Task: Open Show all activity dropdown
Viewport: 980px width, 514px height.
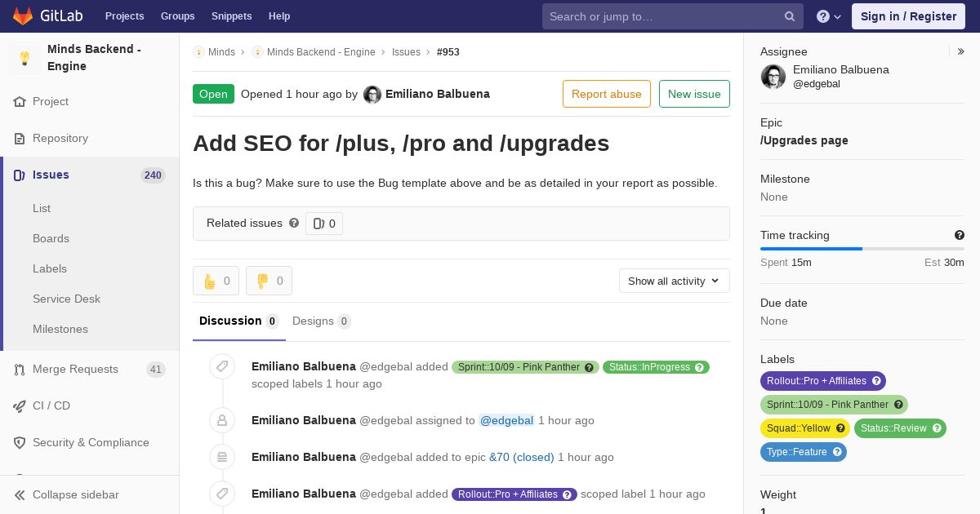Action: pyautogui.click(x=675, y=281)
